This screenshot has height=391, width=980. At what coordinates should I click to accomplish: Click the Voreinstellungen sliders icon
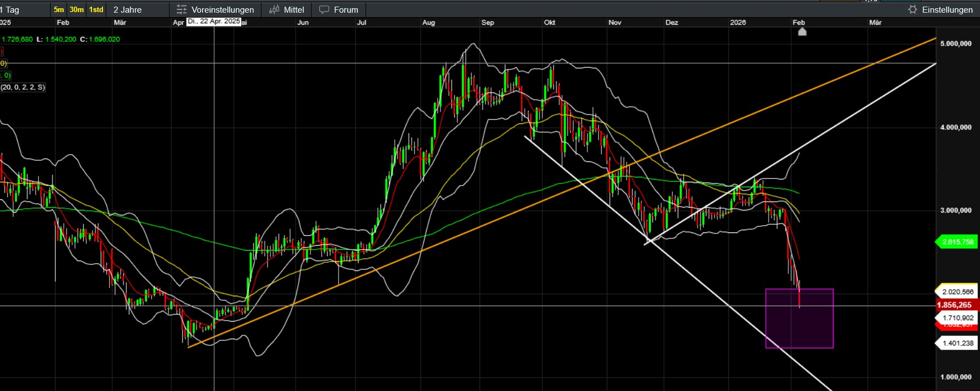[x=182, y=10]
